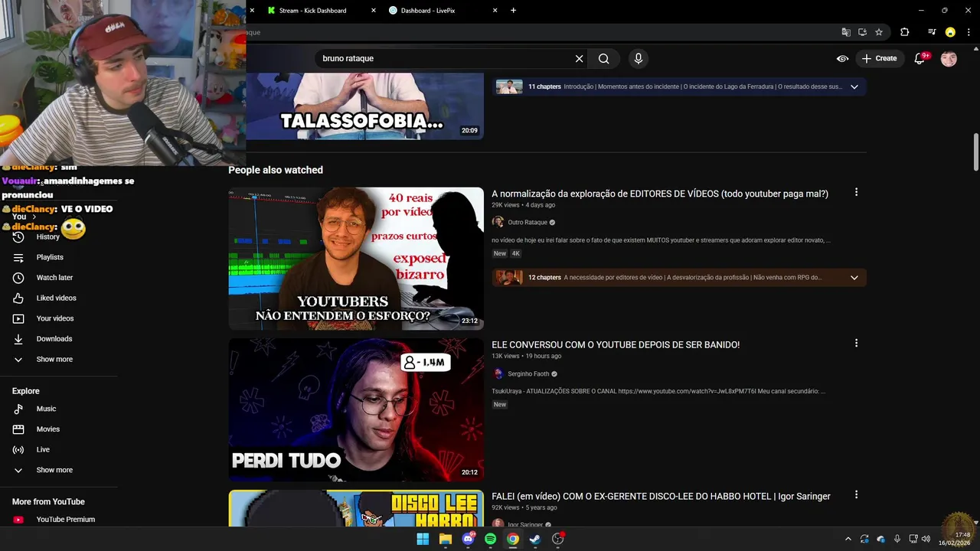Open Habbo Hotel Igor Saringer video title
This screenshot has width=980, height=551.
[x=661, y=497]
